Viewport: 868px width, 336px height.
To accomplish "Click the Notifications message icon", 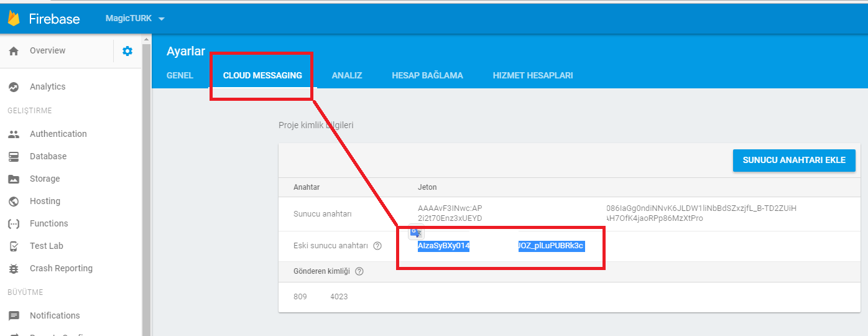I will coord(14,316).
